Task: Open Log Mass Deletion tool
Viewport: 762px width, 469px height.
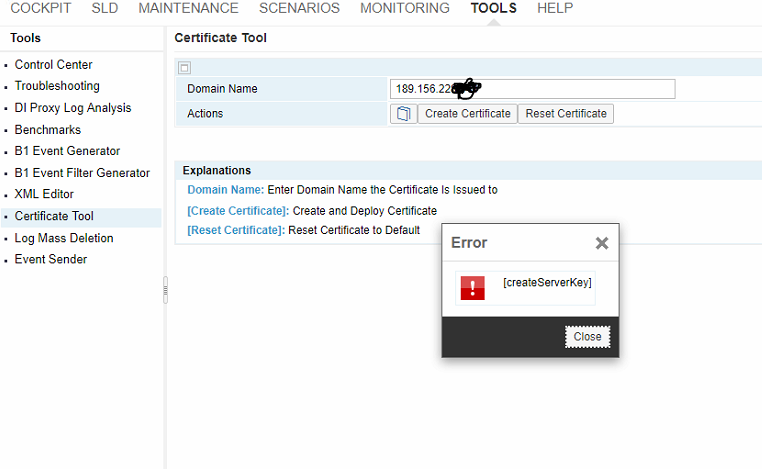Action: (x=64, y=238)
